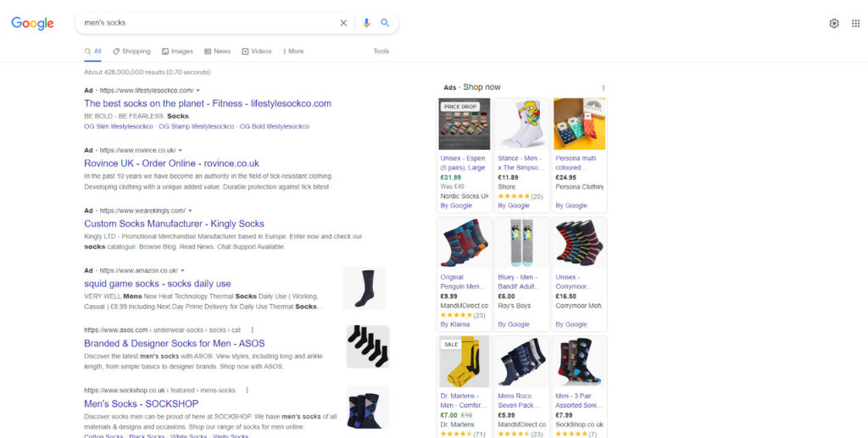Switch to the Shopping tab
The height and width of the screenshot is (438, 868).
pyautogui.click(x=131, y=52)
